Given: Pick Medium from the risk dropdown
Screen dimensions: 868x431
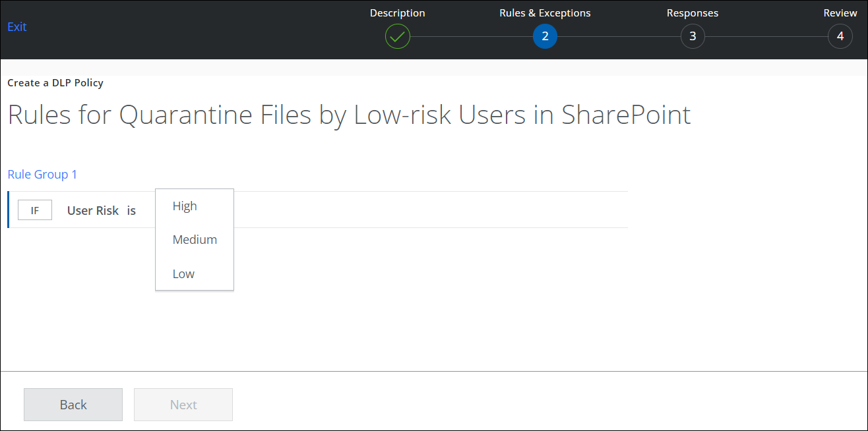Looking at the screenshot, I should coord(195,240).
